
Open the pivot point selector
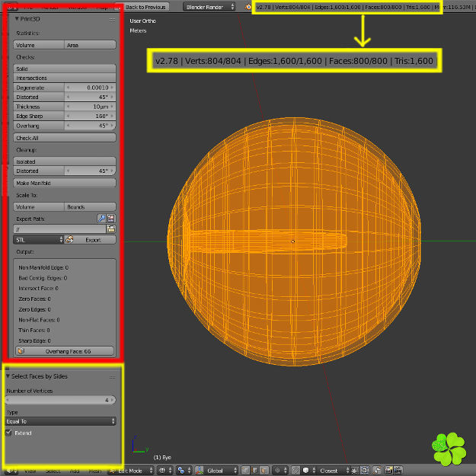pos(184,471)
